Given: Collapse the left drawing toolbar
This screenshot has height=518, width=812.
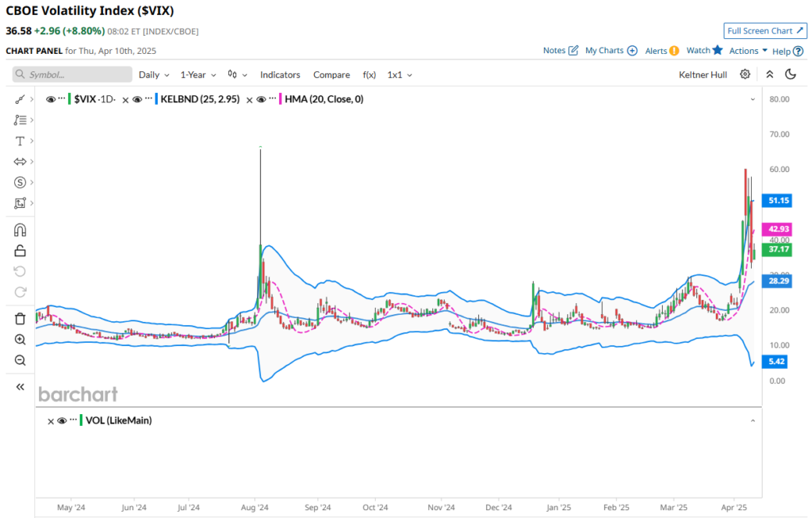Looking at the screenshot, I should click(20, 387).
